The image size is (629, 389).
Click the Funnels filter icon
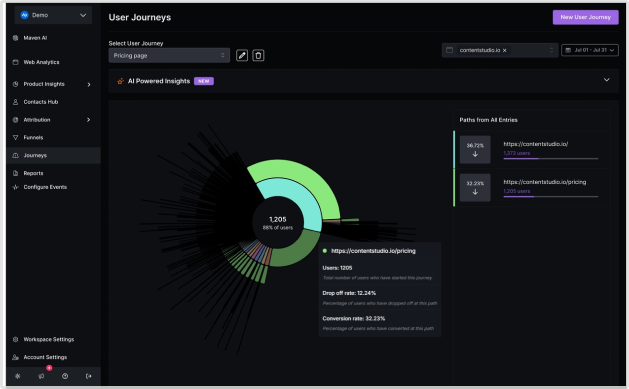tap(16, 138)
